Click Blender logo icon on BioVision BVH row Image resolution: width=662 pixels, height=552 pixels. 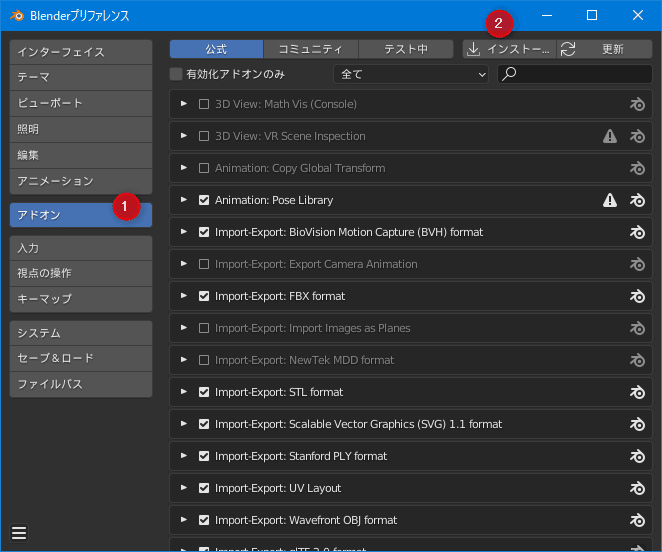(x=637, y=232)
